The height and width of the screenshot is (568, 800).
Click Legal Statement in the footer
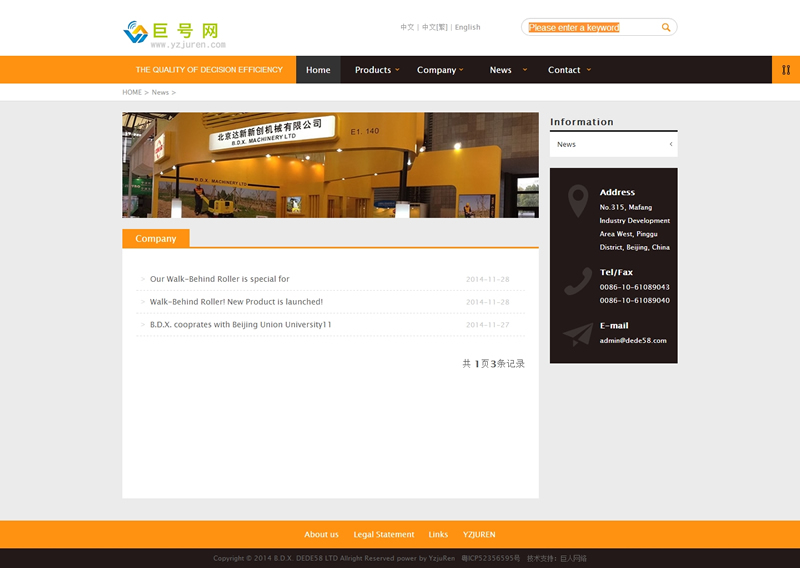point(383,535)
